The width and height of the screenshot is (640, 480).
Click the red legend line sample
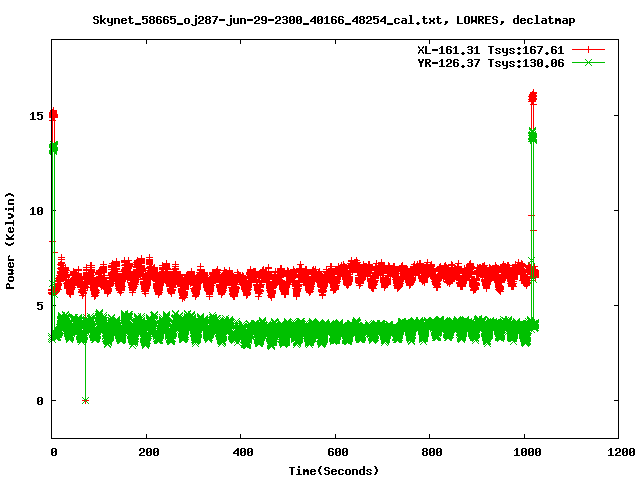pos(588,50)
